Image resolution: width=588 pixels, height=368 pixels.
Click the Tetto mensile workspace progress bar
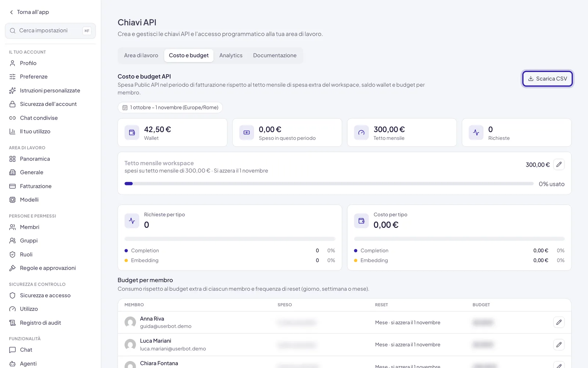click(x=329, y=184)
